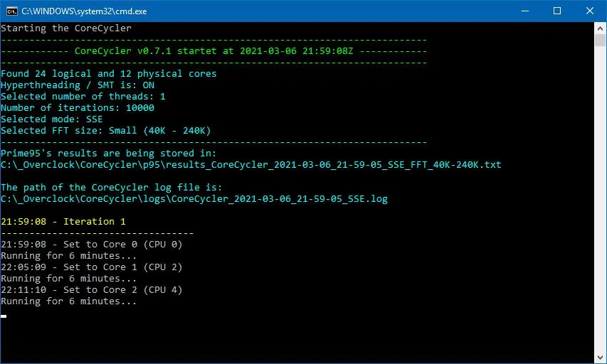Click the scrollbar up arrow
This screenshot has width=607, height=364.
click(600, 28)
